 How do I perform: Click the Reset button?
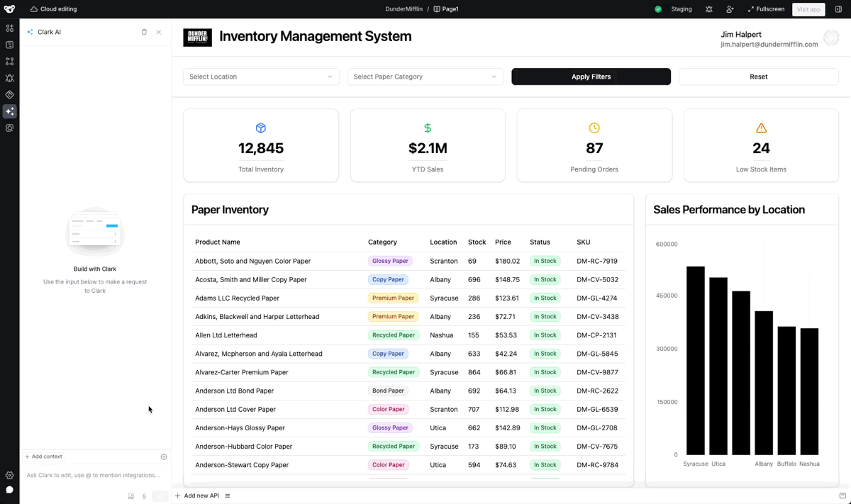point(758,77)
